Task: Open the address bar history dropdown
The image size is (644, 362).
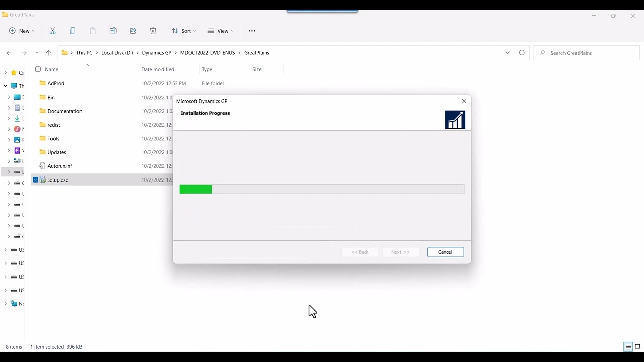Action: tap(507, 53)
